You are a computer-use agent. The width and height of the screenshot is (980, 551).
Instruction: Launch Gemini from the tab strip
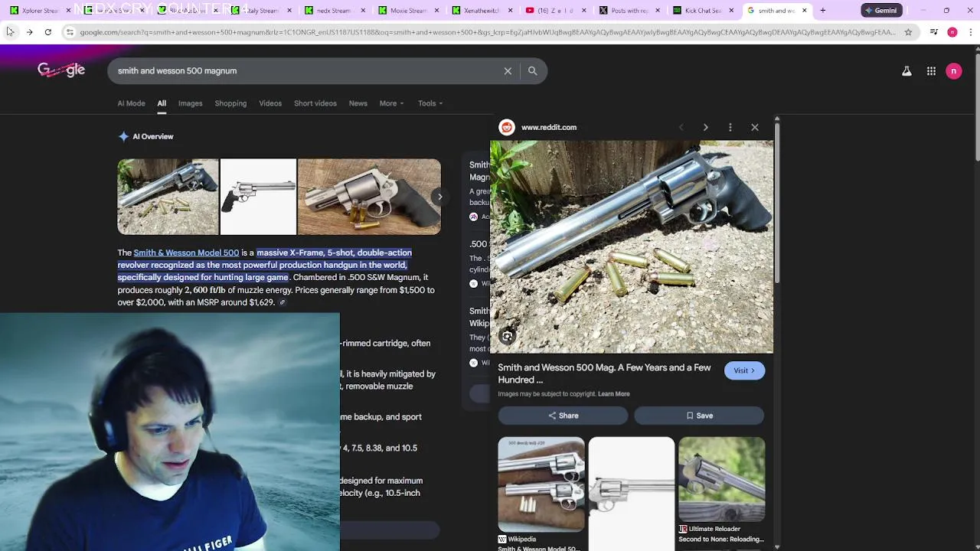[880, 11]
